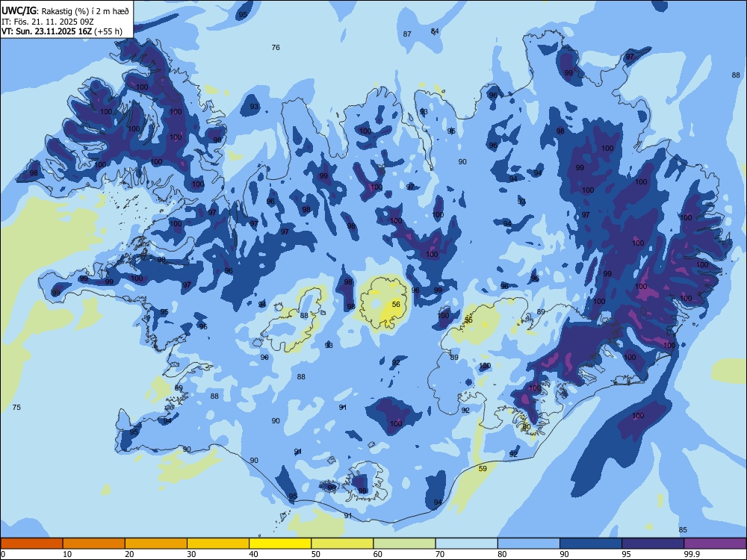Click the '85' value in the bottom-right ocean
The width and height of the screenshot is (747, 560).
pos(683,529)
